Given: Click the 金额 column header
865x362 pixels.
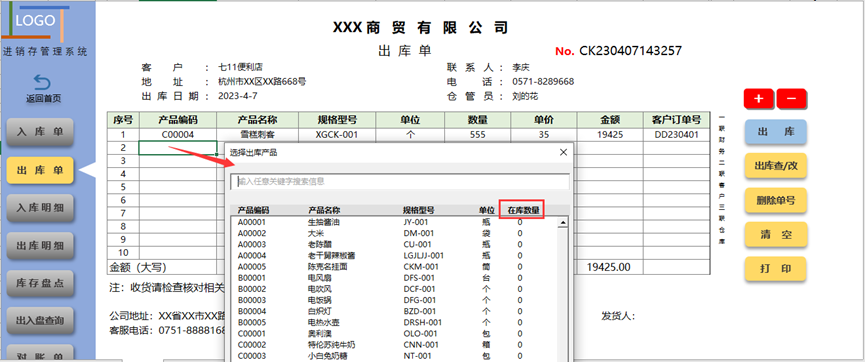Looking at the screenshot, I should pyautogui.click(x=610, y=120).
